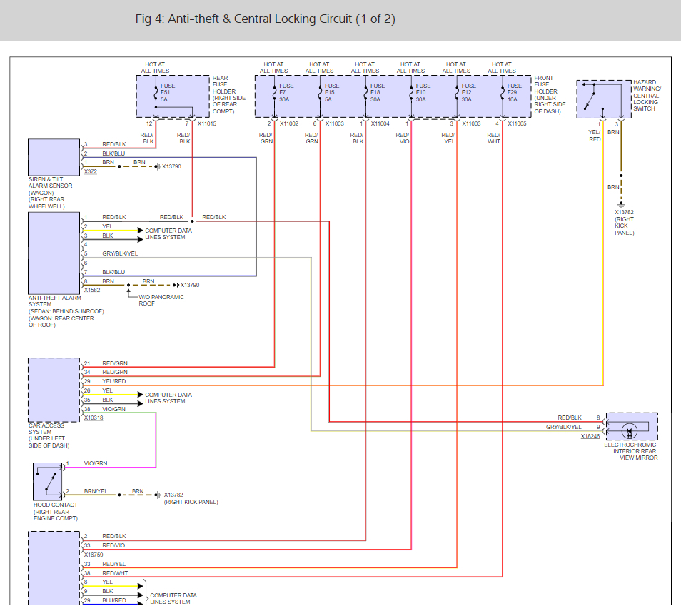The image size is (681, 616).
Task: Open X11003 connector link under fuse F15
Action: 334,123
